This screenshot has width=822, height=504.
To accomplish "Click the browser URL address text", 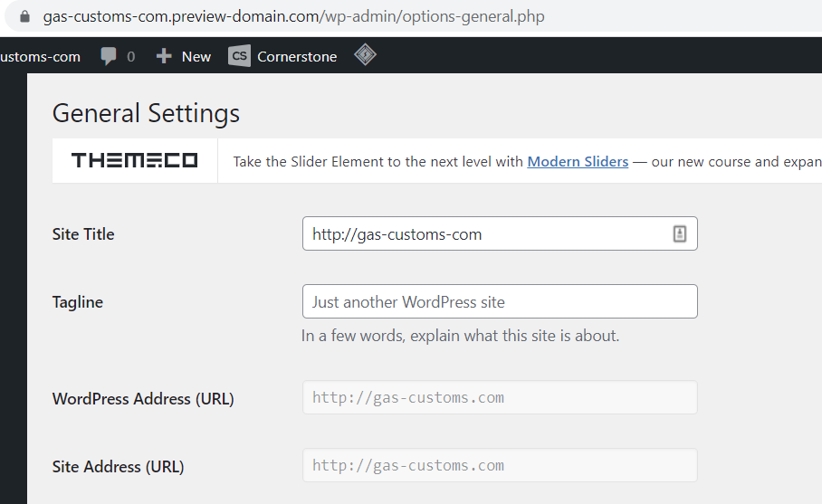I will click(x=294, y=16).
